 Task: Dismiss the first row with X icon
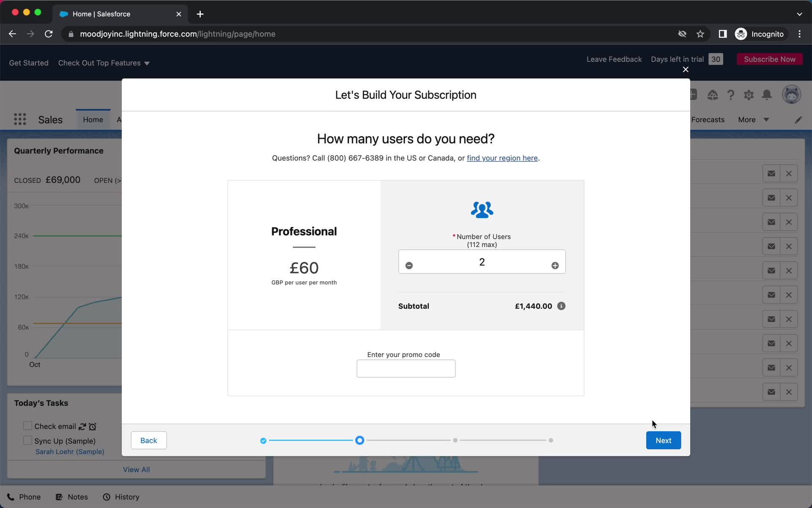tap(789, 174)
